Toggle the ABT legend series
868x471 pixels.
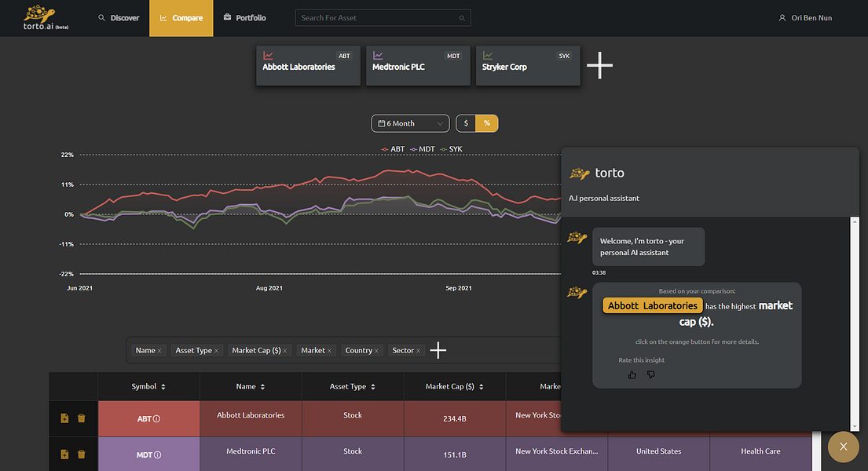pos(393,149)
